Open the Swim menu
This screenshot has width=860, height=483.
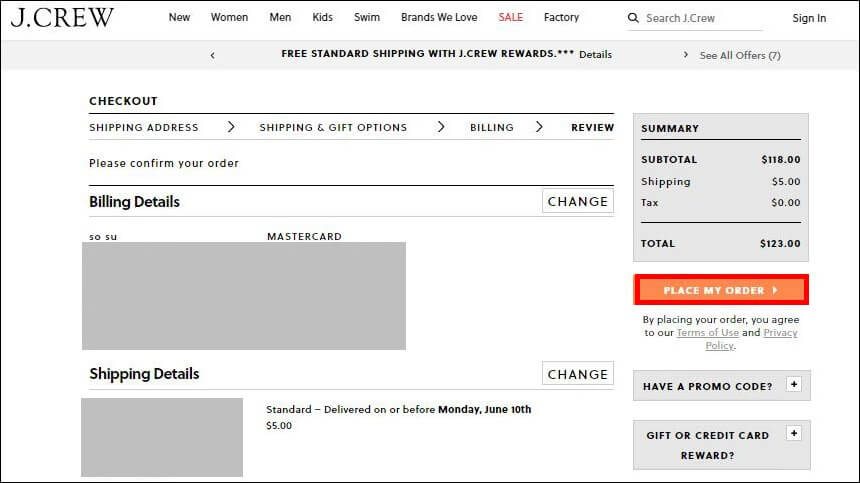pos(367,18)
